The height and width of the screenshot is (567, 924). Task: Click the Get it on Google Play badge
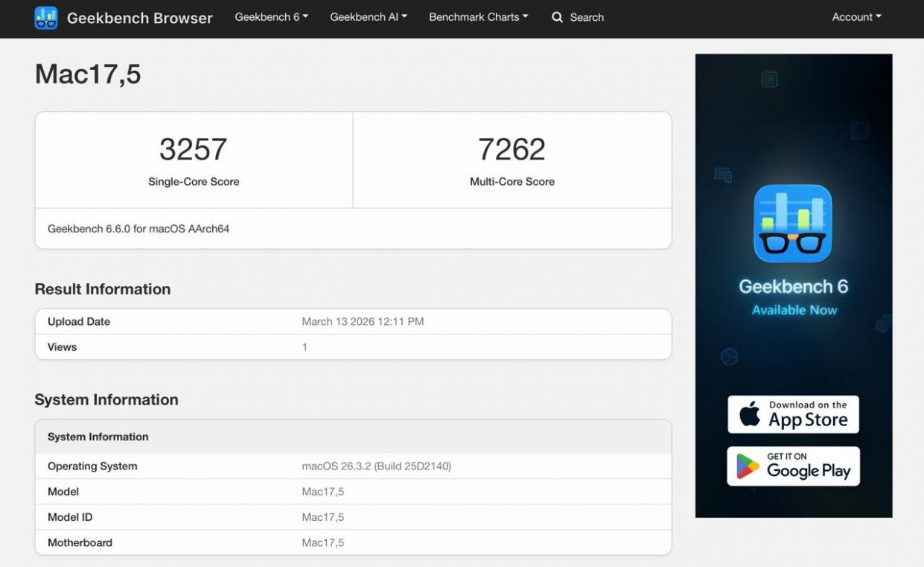793,466
